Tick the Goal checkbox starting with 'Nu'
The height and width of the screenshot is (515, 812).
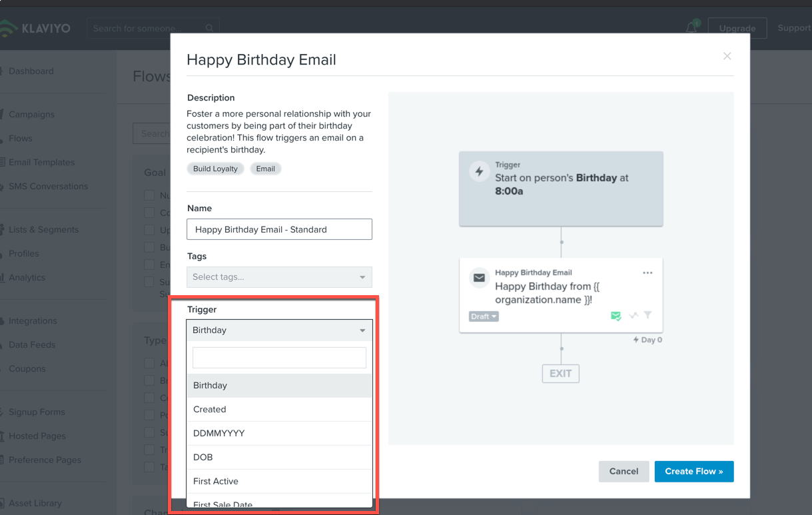tap(149, 195)
